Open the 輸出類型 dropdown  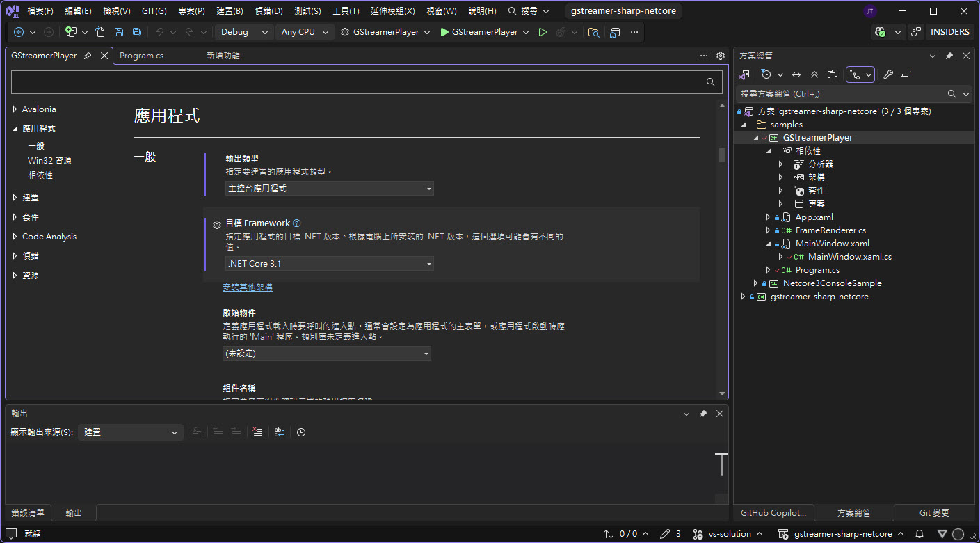click(x=328, y=189)
